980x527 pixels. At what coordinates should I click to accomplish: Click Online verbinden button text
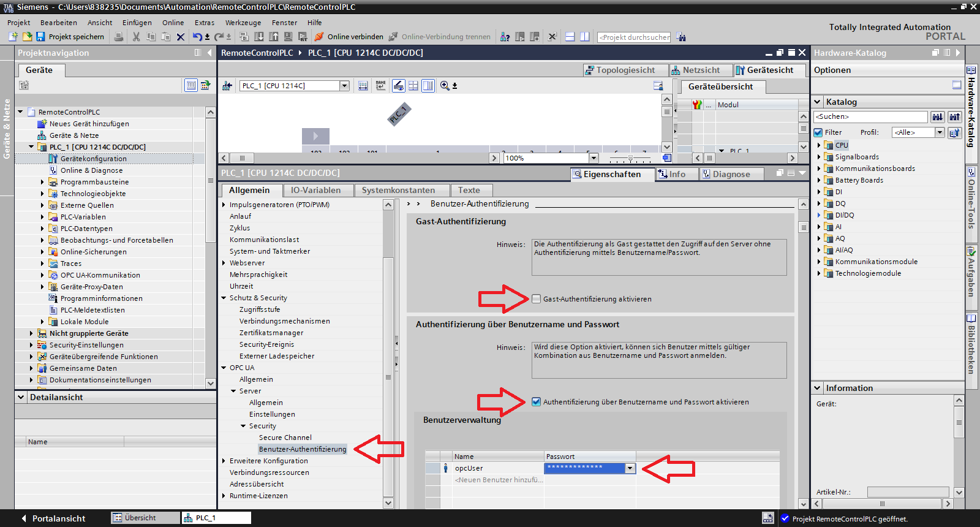355,37
